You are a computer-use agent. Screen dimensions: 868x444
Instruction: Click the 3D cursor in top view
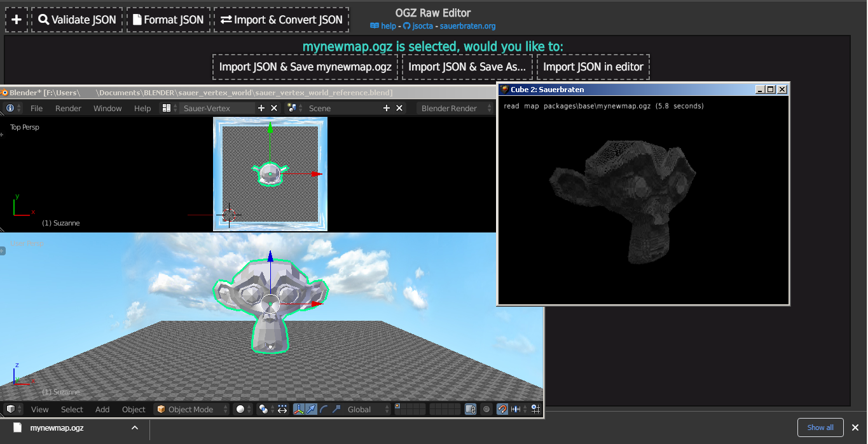tap(230, 215)
